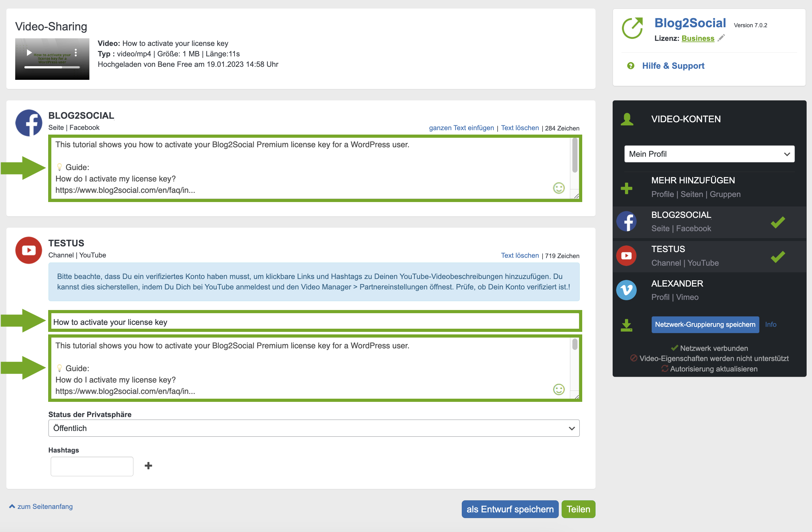Click Facebook text area resize handle
Screen dimensions: 812x532
[x=576, y=196]
